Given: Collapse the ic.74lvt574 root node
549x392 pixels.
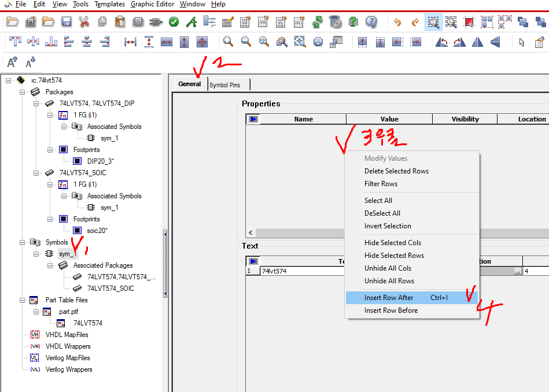Looking at the screenshot, I should [9, 80].
